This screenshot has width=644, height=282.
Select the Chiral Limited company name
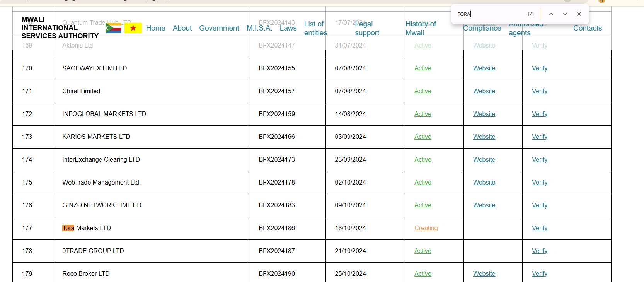[81, 91]
